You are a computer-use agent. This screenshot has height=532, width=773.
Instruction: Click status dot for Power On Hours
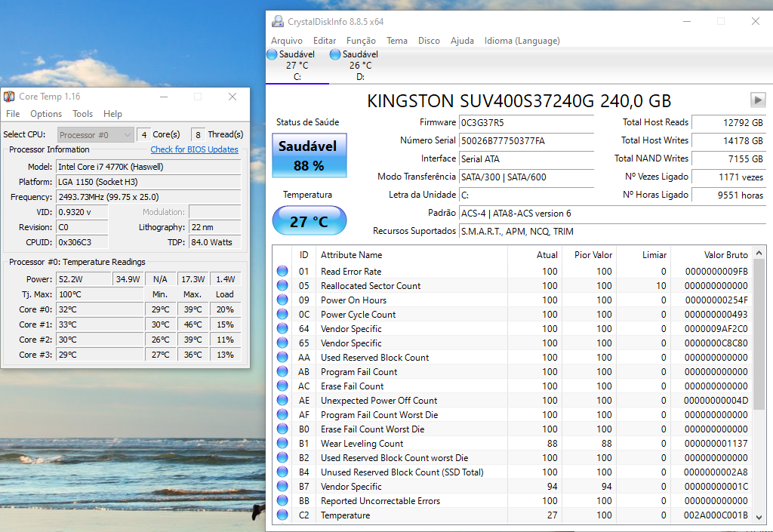[x=282, y=300]
